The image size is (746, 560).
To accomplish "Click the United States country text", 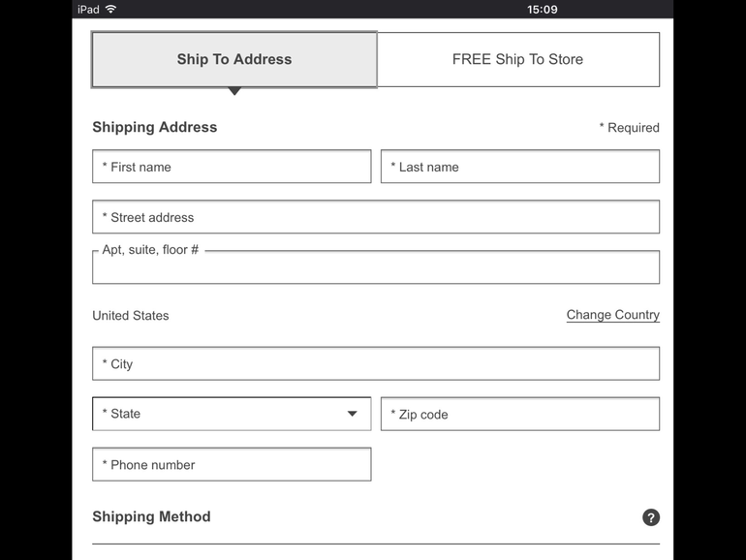I will coord(131,316).
